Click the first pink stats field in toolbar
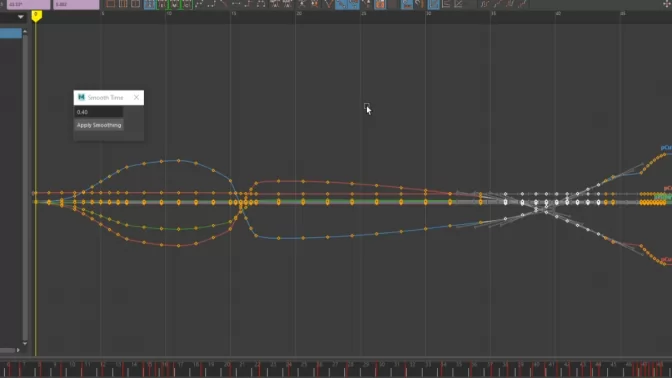672x378 pixels. (x=29, y=4)
